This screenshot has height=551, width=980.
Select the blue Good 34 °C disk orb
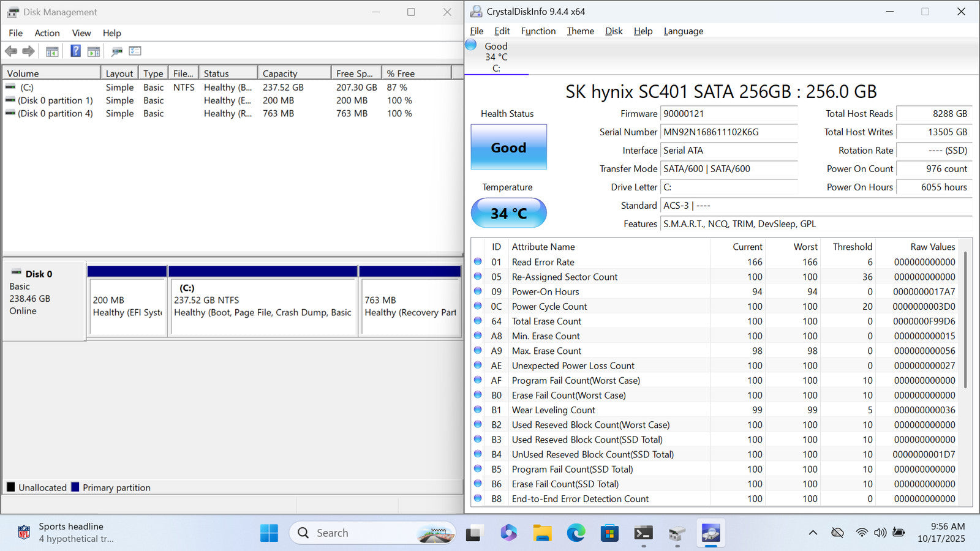tap(471, 45)
